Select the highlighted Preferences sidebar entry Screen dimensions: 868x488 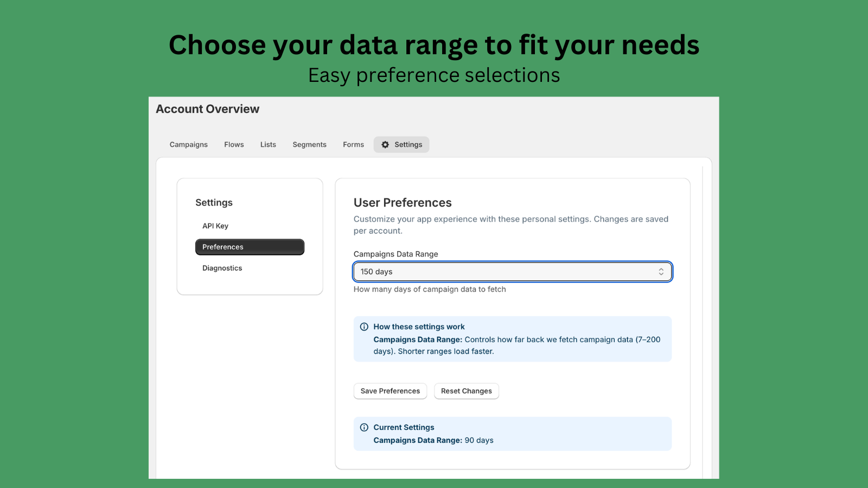(250, 247)
